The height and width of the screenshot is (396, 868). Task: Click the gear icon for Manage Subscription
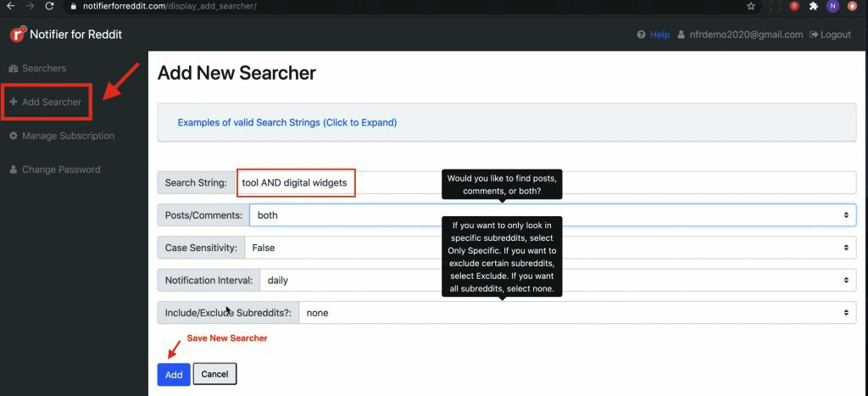pyautogui.click(x=14, y=136)
